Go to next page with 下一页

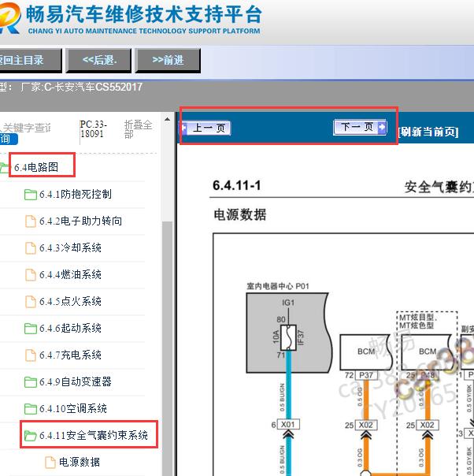(360, 127)
